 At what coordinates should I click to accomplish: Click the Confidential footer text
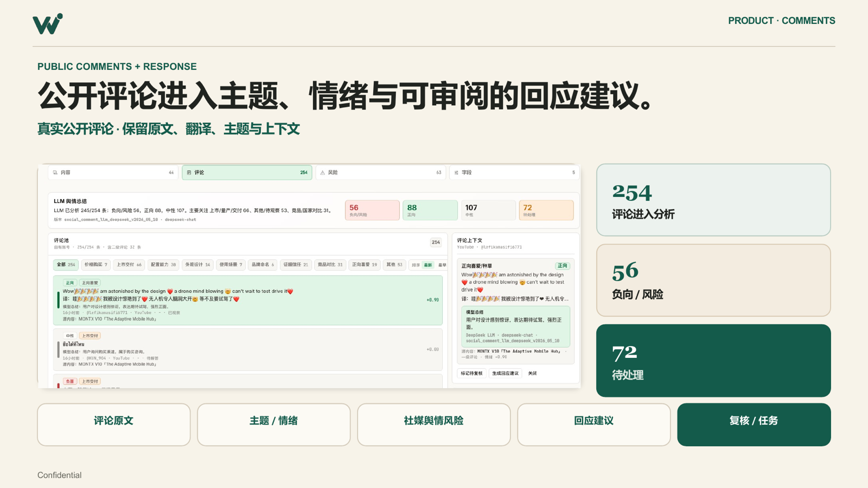coord(60,475)
